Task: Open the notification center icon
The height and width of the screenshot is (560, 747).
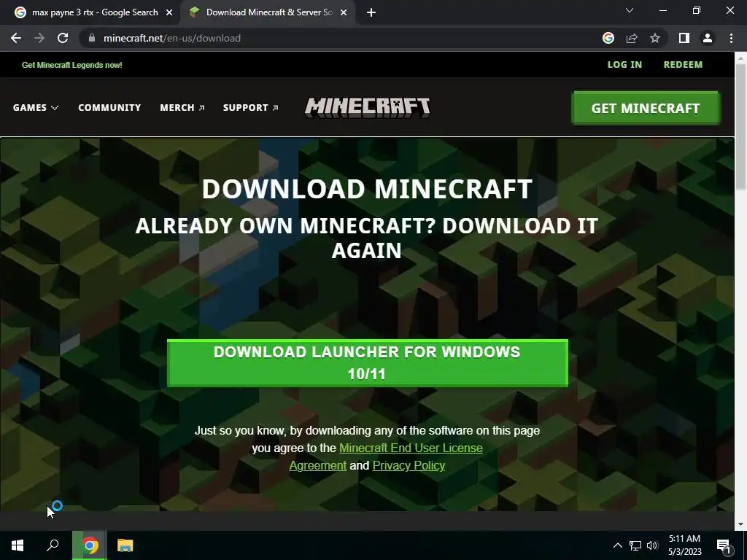Action: [724, 545]
